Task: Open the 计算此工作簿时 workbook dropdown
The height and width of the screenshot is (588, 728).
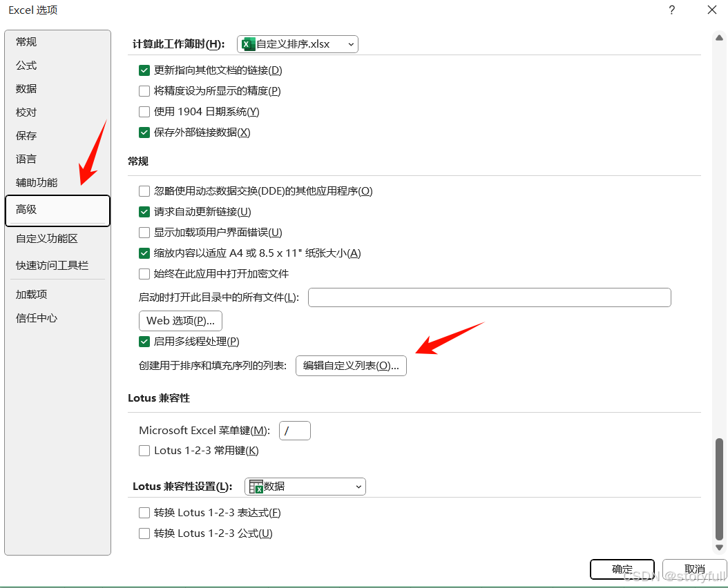Action: point(298,44)
